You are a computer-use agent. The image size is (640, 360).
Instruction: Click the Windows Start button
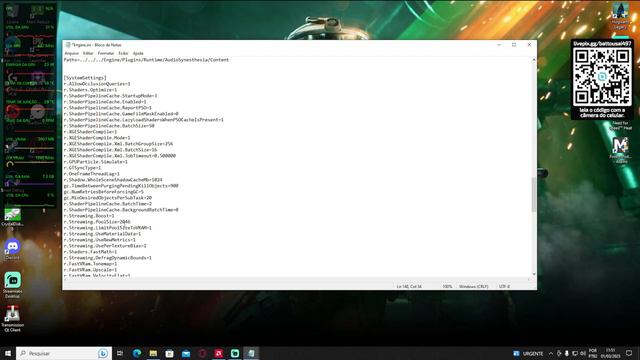point(8,353)
